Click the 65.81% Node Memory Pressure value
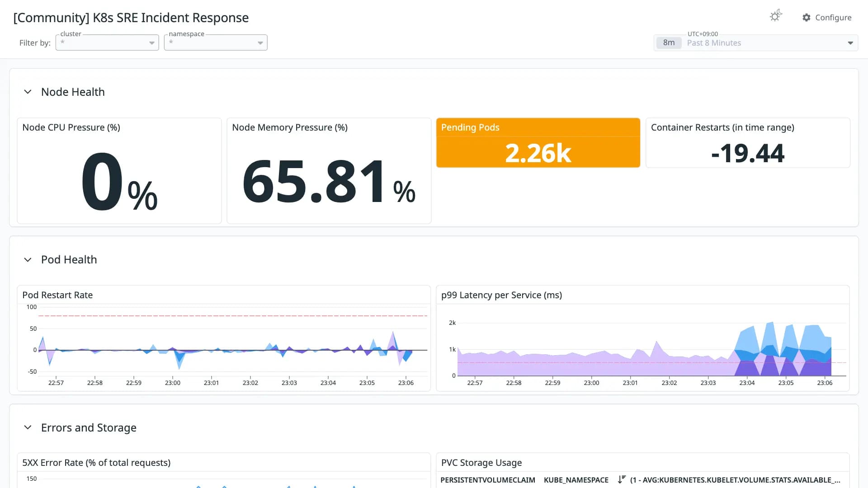The width and height of the screenshot is (868, 488). click(329, 182)
